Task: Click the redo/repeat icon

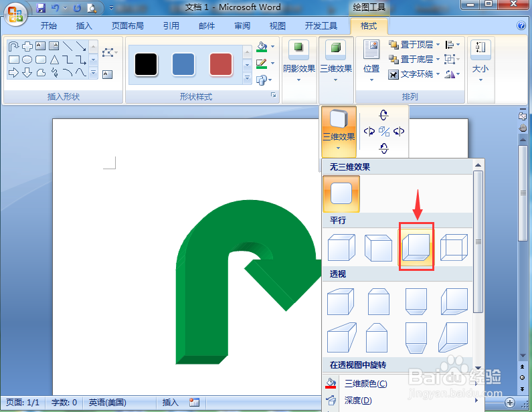Action: [78, 7]
